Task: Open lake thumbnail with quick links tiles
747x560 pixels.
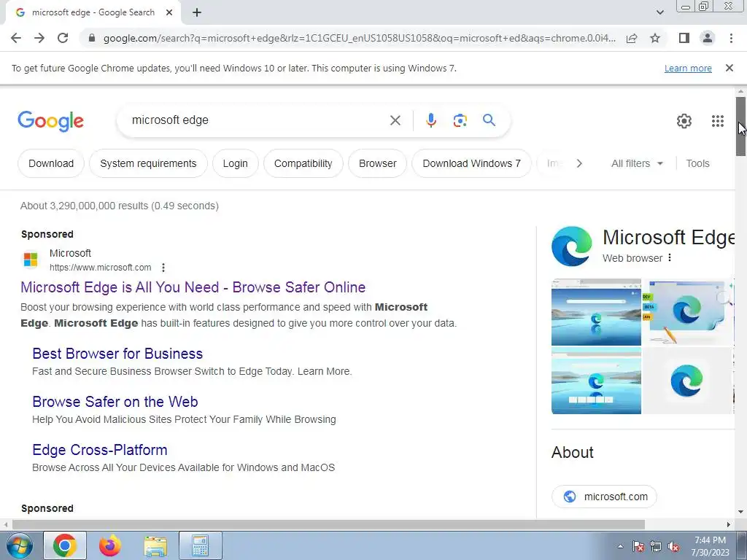Action: pyautogui.click(x=596, y=381)
